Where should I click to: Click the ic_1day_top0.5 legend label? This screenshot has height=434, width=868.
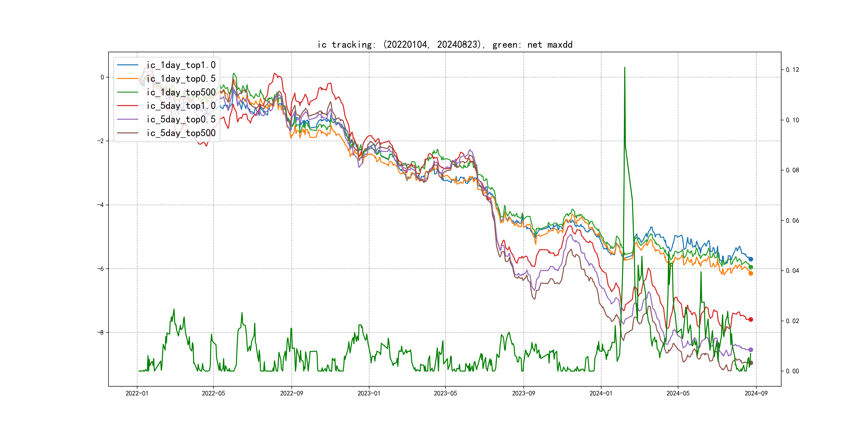click(181, 78)
